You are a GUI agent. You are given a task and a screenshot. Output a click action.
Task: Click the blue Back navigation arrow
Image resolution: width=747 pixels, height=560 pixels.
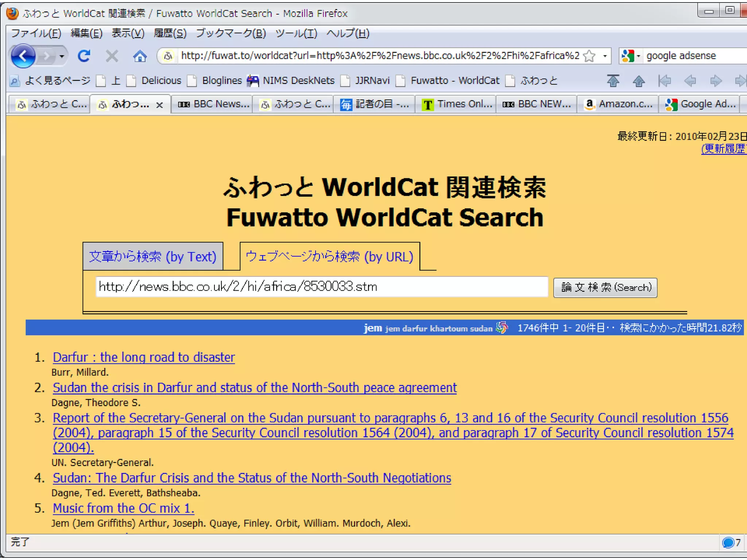coord(23,56)
